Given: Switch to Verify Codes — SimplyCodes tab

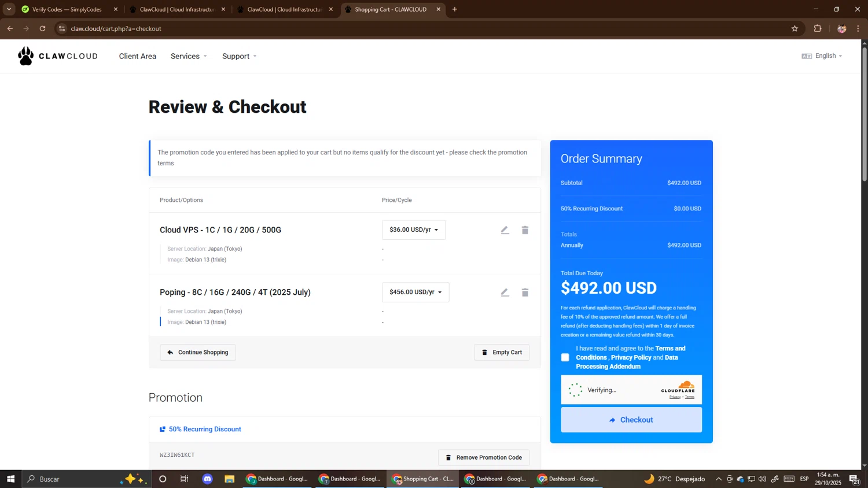Looking at the screenshot, I should pos(67,9).
